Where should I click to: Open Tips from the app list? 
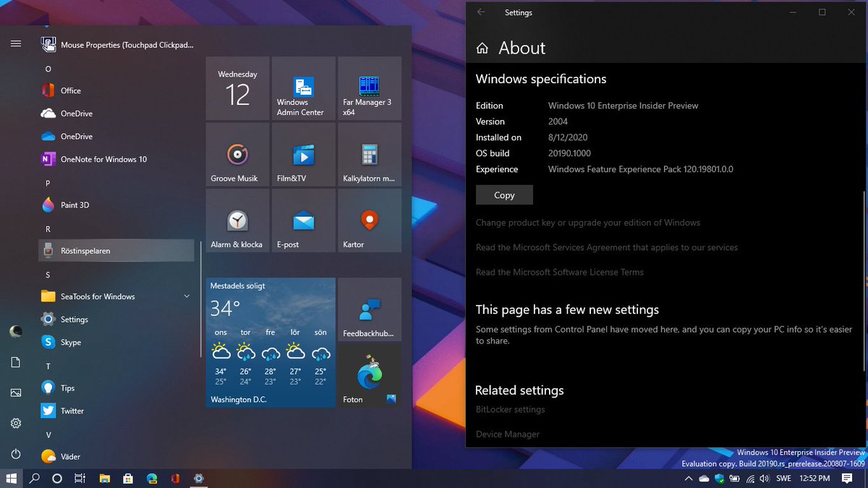(x=116, y=388)
